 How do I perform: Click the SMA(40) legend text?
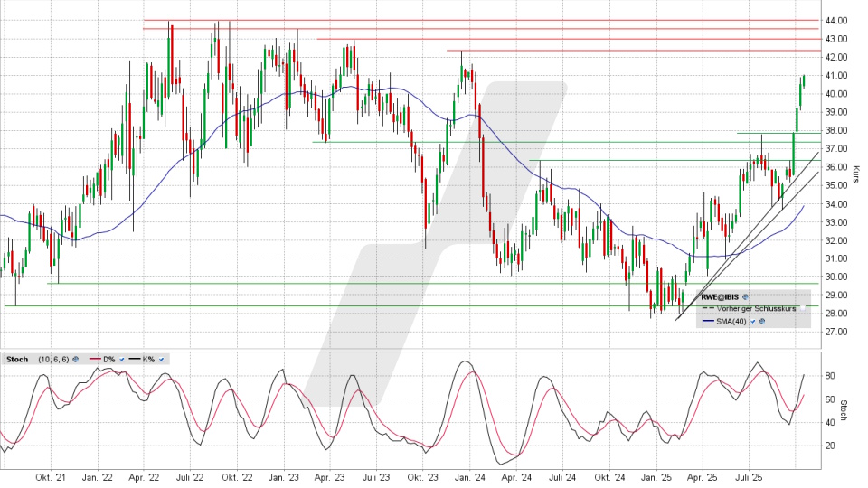pyautogui.click(x=731, y=321)
